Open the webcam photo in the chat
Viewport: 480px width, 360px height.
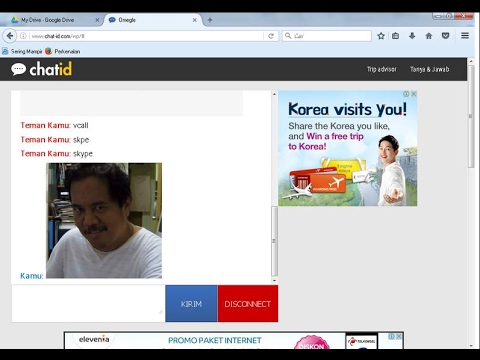coord(104,220)
